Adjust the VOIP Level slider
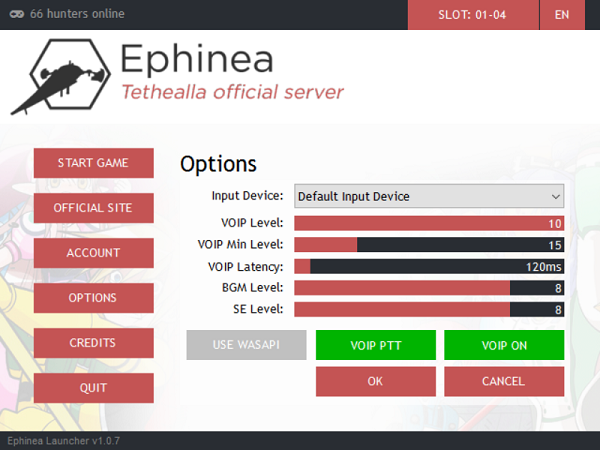The image size is (600, 450). [x=429, y=223]
